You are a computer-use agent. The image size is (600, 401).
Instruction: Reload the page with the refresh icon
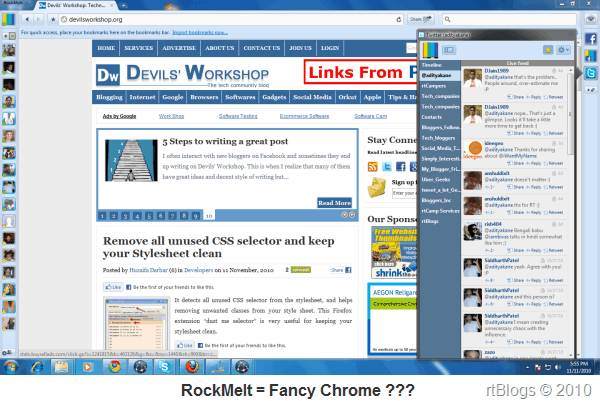pyautogui.click(x=399, y=19)
